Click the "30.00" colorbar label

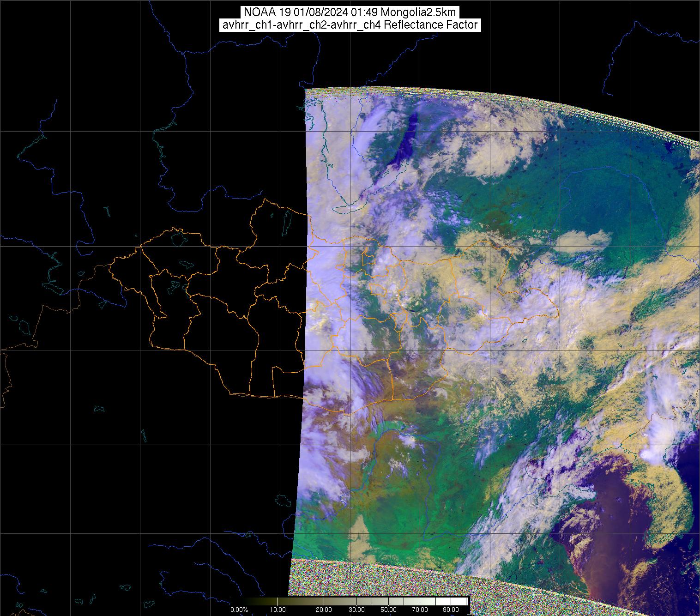pyautogui.click(x=357, y=610)
